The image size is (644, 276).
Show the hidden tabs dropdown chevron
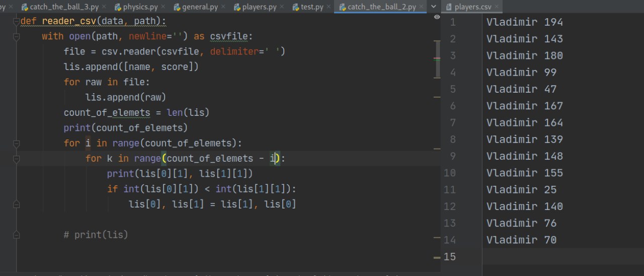point(434,7)
